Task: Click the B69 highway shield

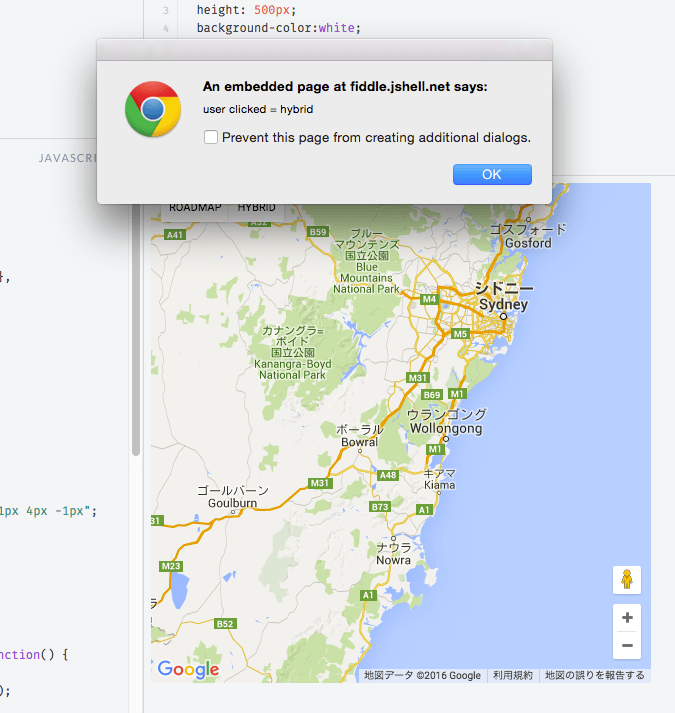Action: (432, 395)
